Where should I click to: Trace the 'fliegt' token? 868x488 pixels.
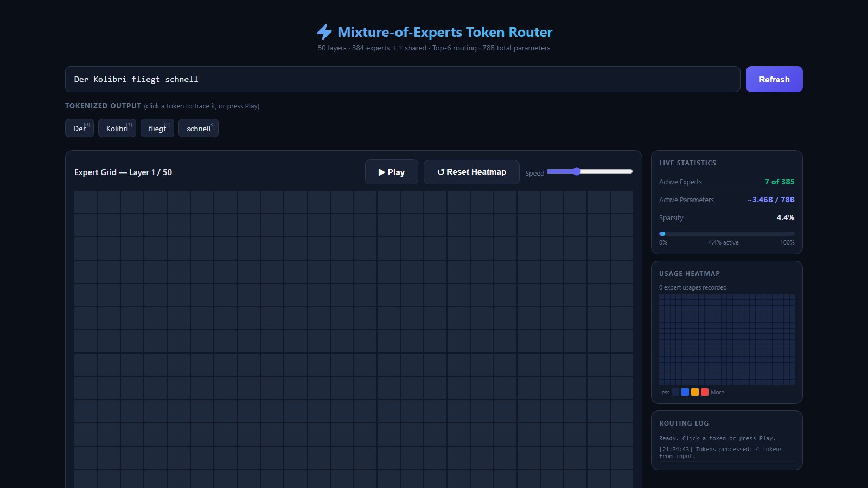(x=157, y=128)
